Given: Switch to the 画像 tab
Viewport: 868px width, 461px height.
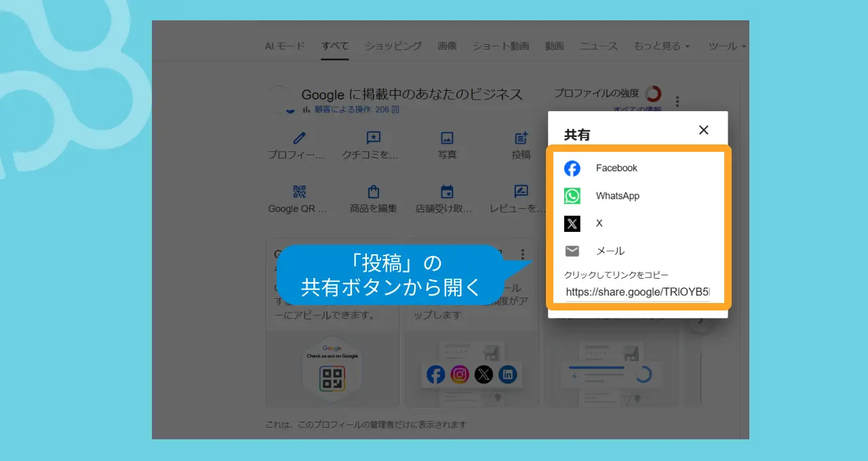Looking at the screenshot, I should (x=447, y=46).
